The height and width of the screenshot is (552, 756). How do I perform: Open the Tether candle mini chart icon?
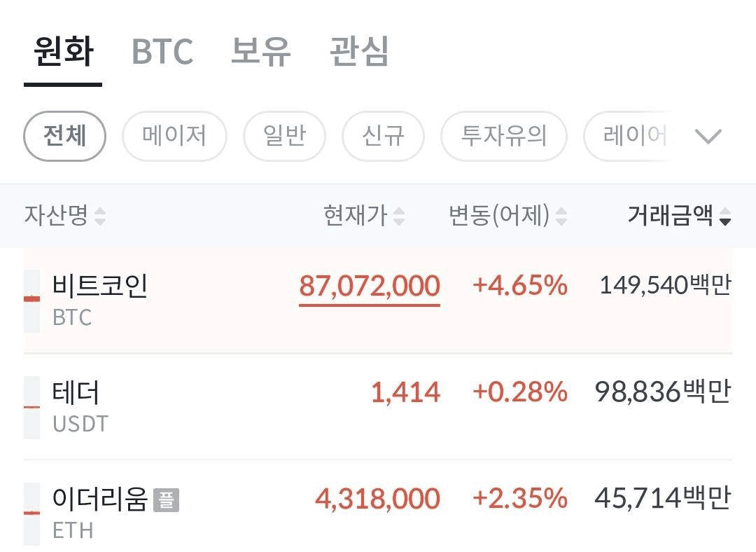tap(31, 408)
